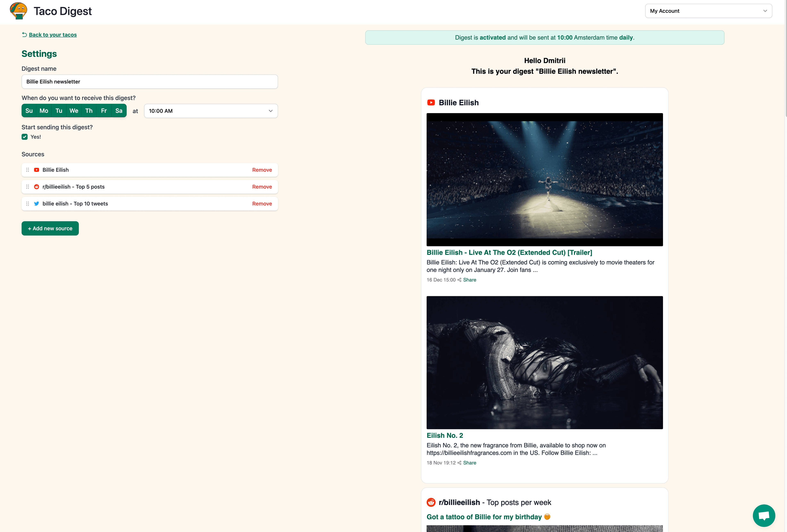Click the Reddit icon in the r/billieeilish preview header
The height and width of the screenshot is (532, 787).
[431, 502]
